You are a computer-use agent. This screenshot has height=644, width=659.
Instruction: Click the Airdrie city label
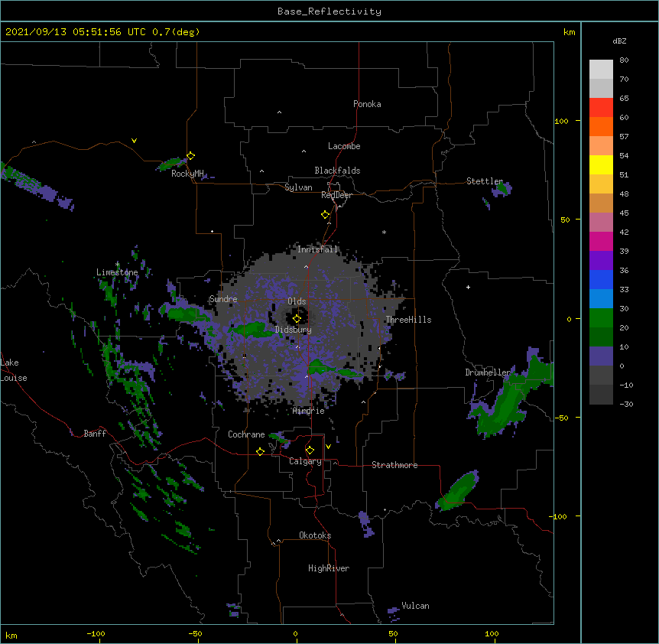308,411
